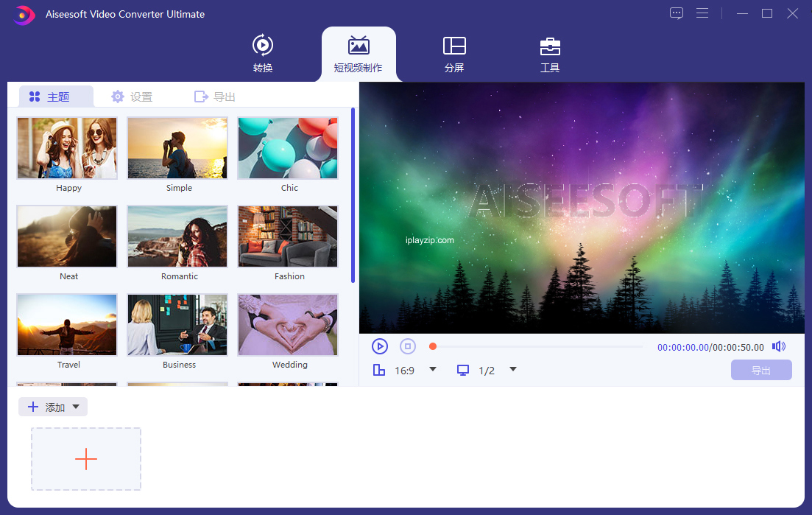
Task: Open the 设置 settings sub-tab
Action: (x=132, y=97)
